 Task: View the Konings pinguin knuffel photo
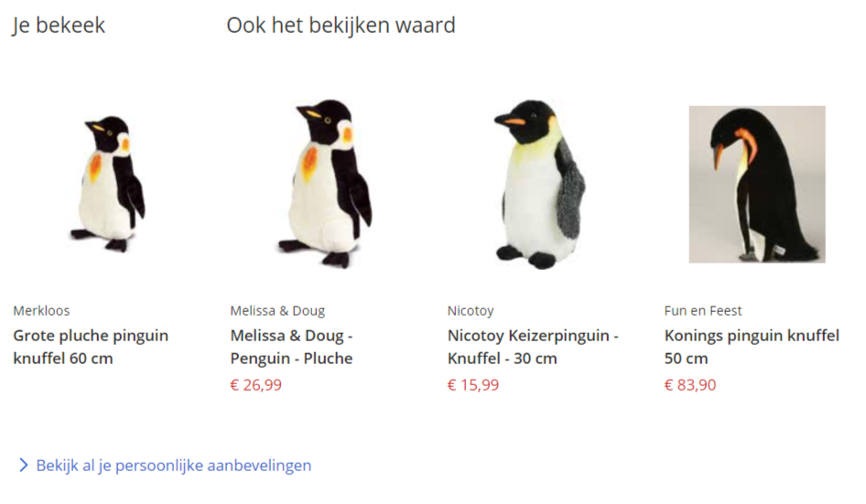coord(757,185)
